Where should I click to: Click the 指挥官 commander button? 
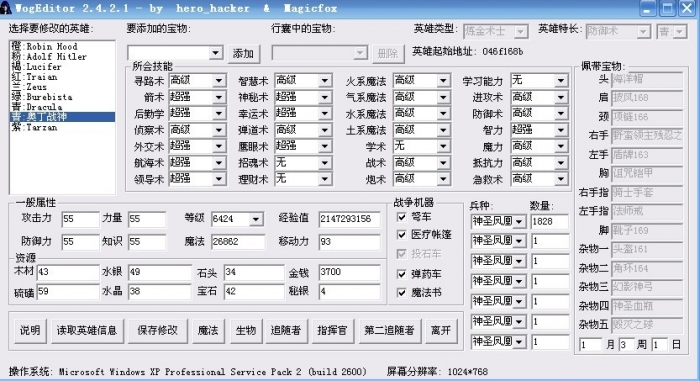click(332, 331)
